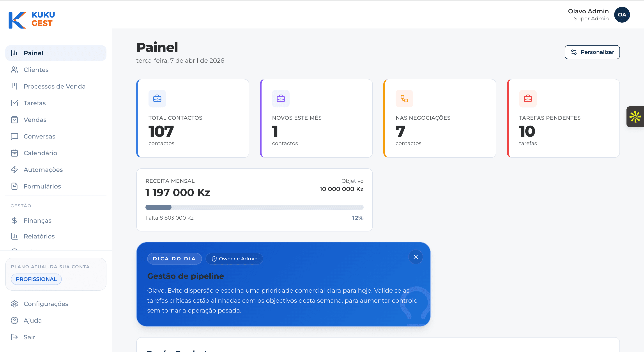Open Vendas via shopping bag icon
Image resolution: width=644 pixels, height=352 pixels.
coord(14,120)
